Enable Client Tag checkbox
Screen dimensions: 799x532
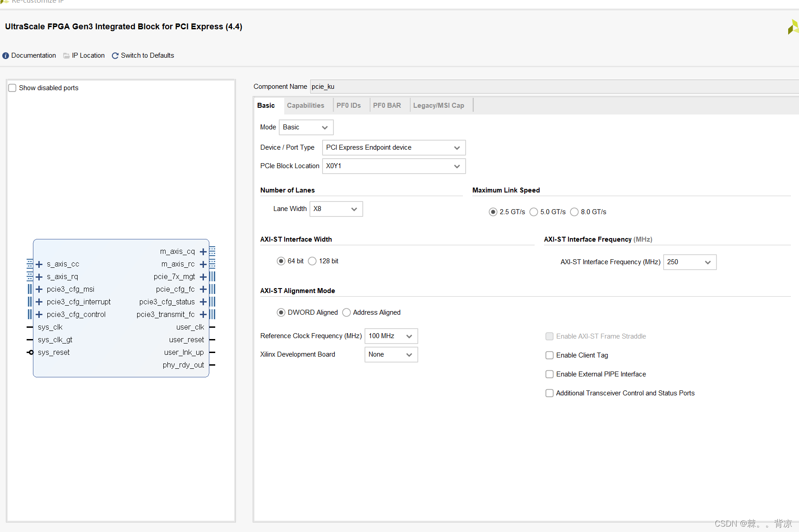[x=550, y=355]
